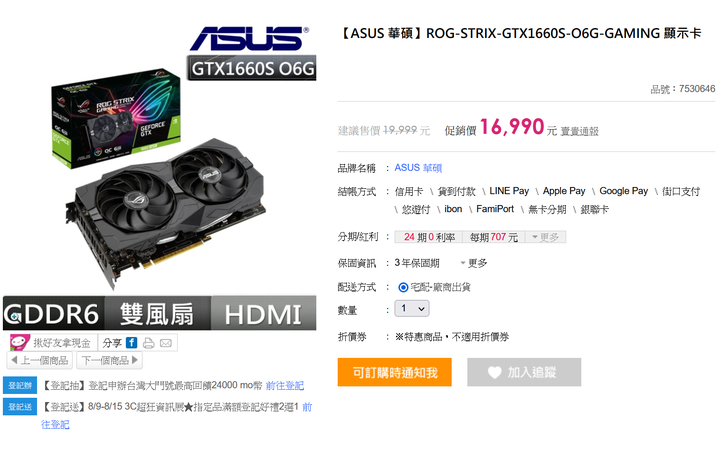This screenshot has height=459, width=720.
Task: Click the blue 登記送 tag
Action: (20, 407)
